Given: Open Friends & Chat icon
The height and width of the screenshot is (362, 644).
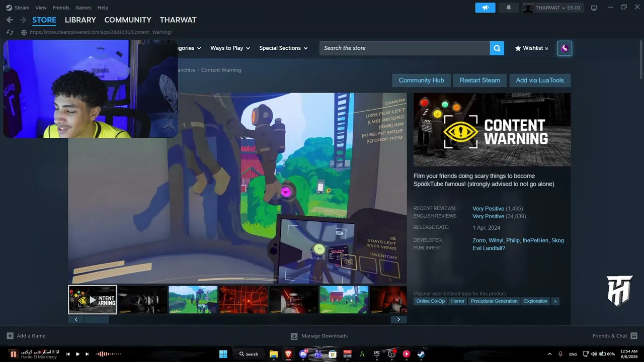Looking at the screenshot, I should coord(634,336).
